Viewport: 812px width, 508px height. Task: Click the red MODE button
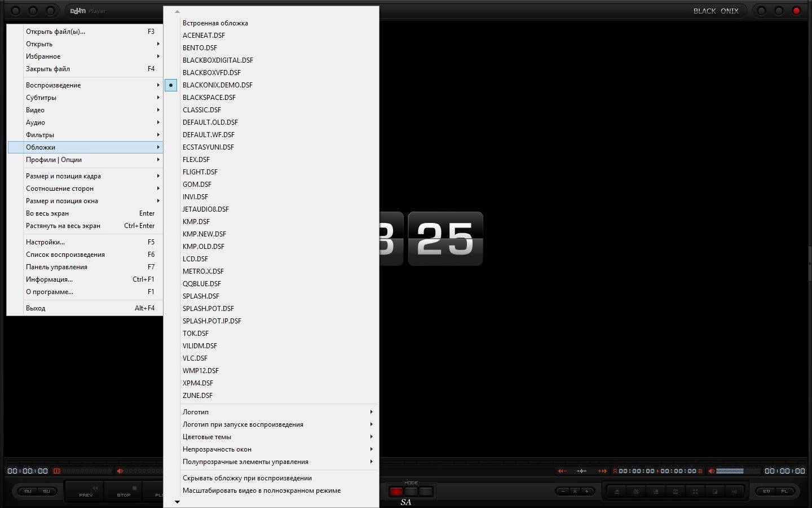(396, 492)
